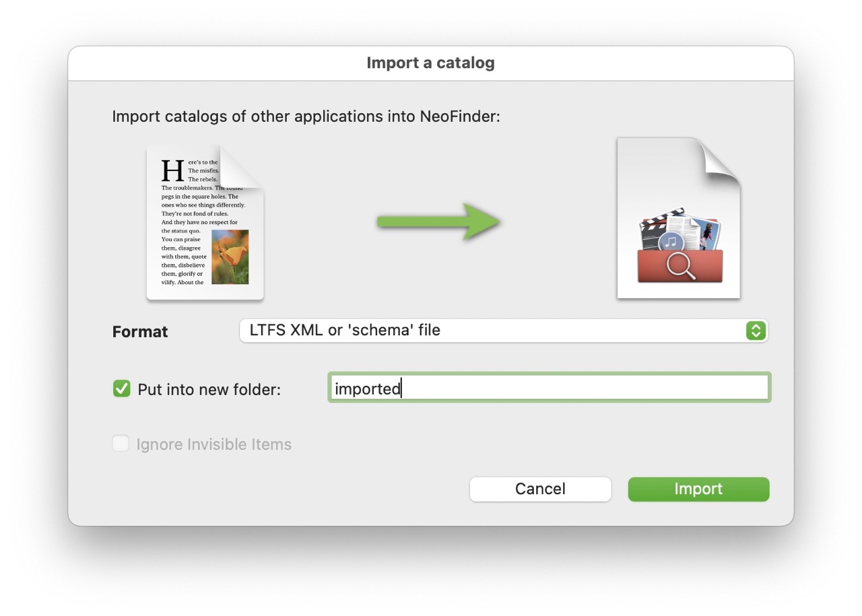Click the Import catalogs description text
This screenshot has width=862, height=616.
(x=306, y=116)
